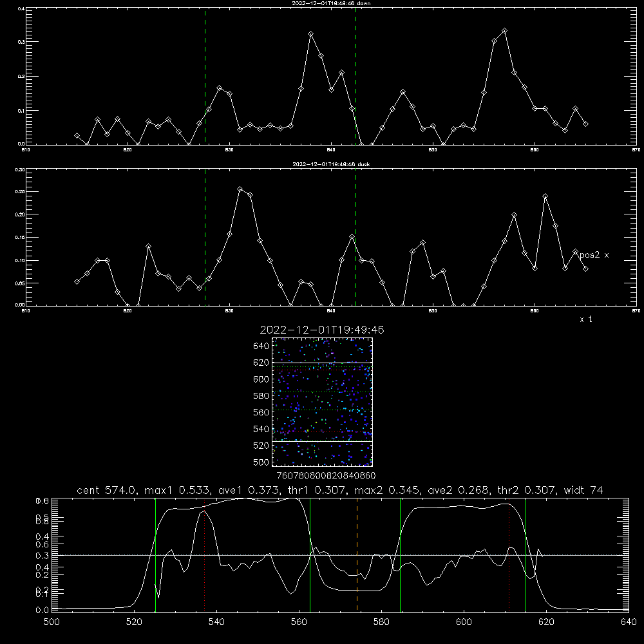Select 'max2 0.345' in the stats line
This screenshot has width=644, height=644.
[387, 490]
